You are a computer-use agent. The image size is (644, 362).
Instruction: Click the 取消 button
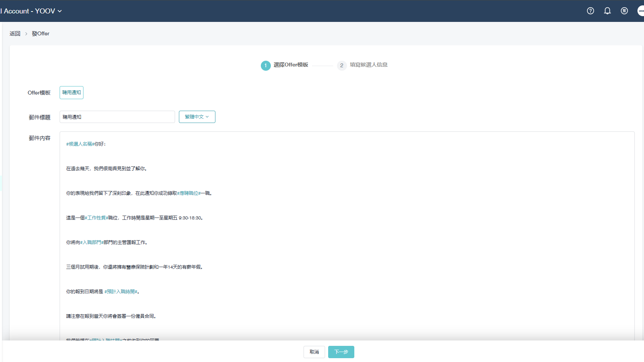(x=314, y=352)
